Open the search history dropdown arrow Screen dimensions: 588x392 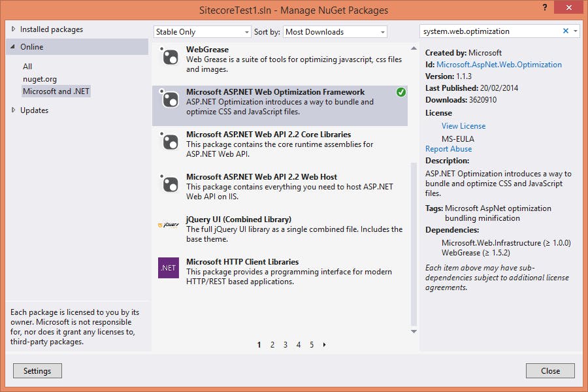[x=576, y=31]
